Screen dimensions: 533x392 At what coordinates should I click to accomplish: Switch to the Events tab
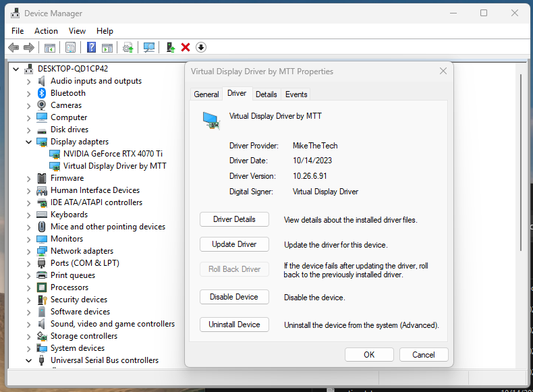pyautogui.click(x=296, y=94)
